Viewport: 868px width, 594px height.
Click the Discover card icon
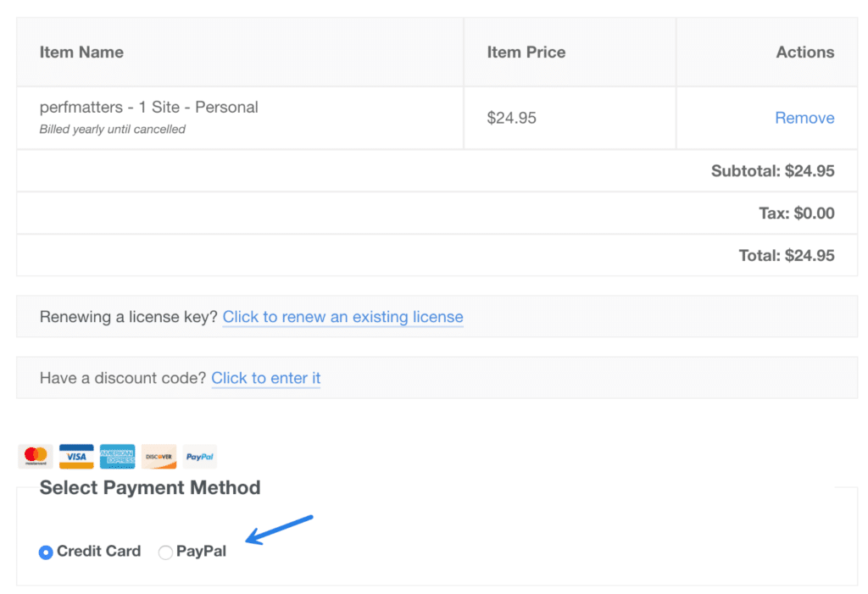coord(159,456)
